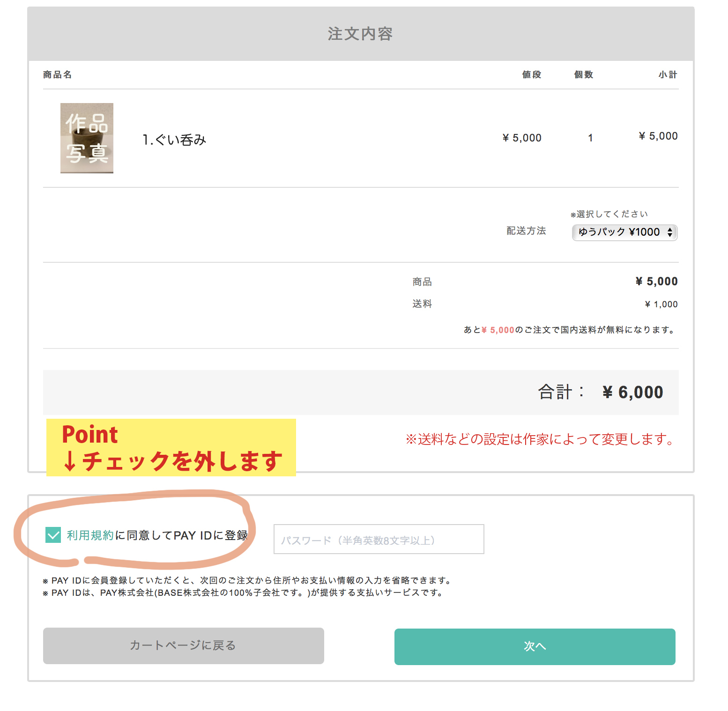Viewport: 728px width, 711px height.
Task: Open the 利用規約 terms link
Action: (90, 535)
